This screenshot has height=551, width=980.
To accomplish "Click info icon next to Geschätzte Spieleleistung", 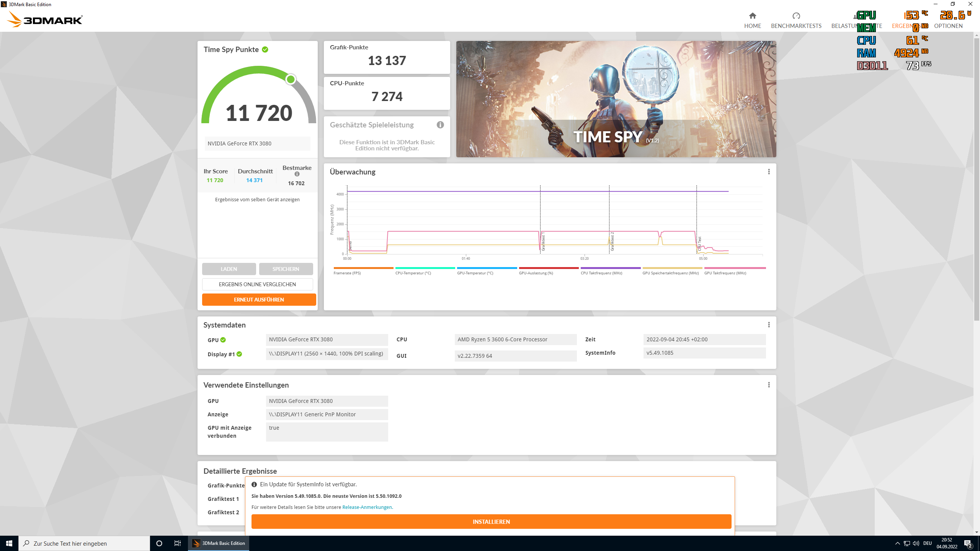I will pos(440,125).
